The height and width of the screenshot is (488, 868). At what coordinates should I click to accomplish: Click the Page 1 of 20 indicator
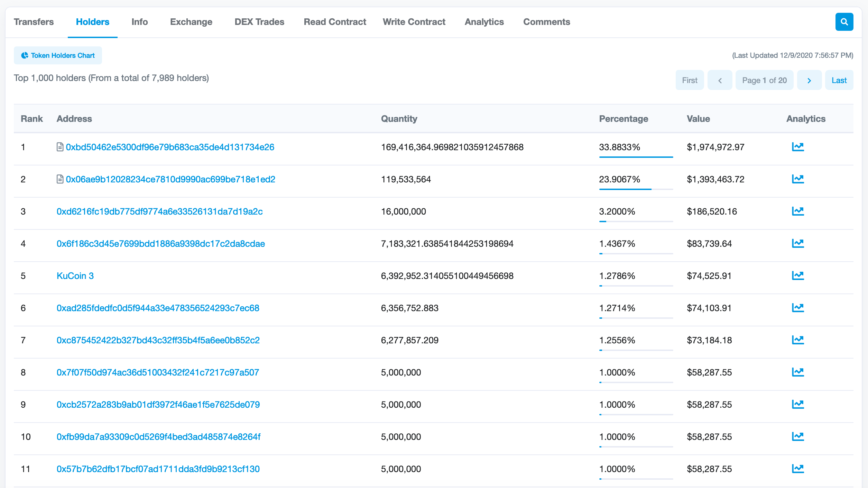pyautogui.click(x=764, y=80)
